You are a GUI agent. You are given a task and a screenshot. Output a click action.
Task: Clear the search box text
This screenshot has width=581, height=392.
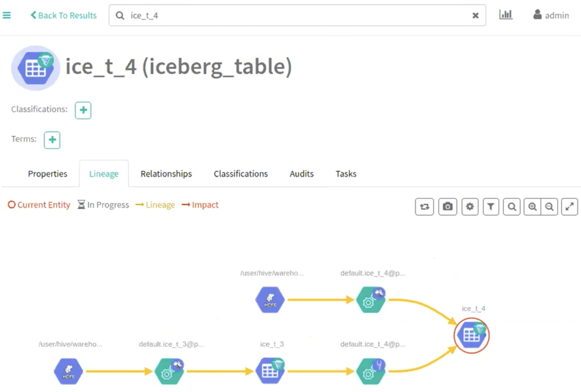pyautogui.click(x=475, y=16)
